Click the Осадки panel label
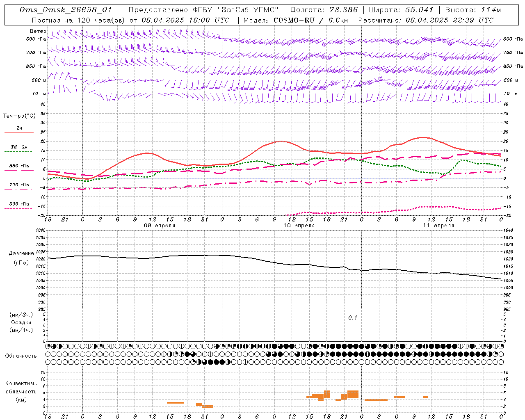Viewport: 525px width, 420px height. tap(21, 322)
